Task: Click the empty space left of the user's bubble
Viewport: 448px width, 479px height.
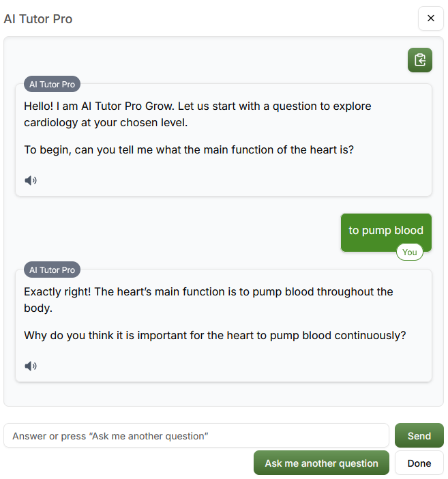Action: coord(177,232)
